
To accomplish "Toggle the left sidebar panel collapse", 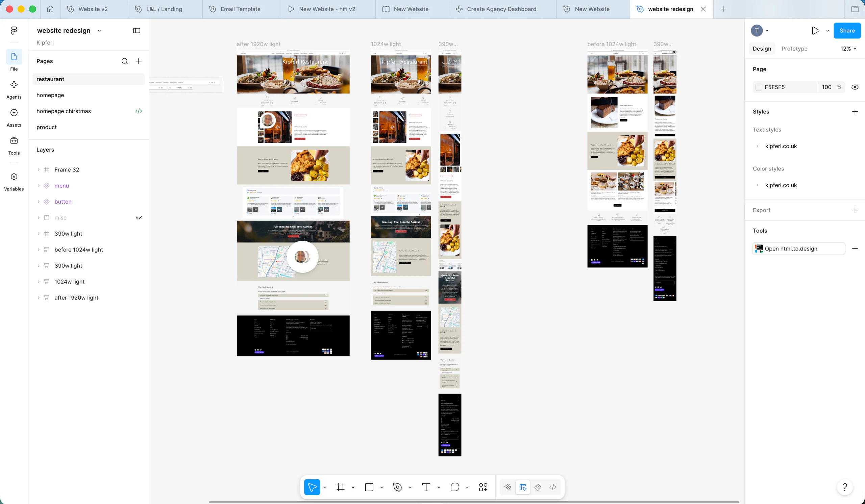I will [x=137, y=30].
